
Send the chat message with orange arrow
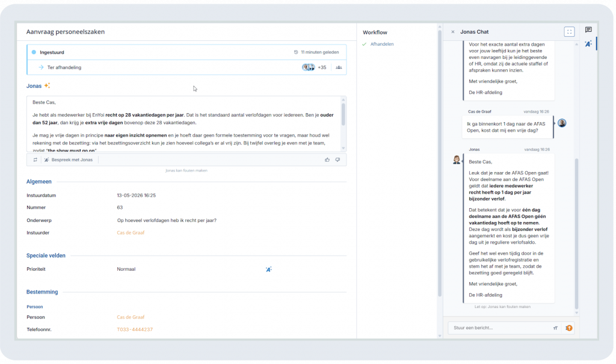(569, 328)
